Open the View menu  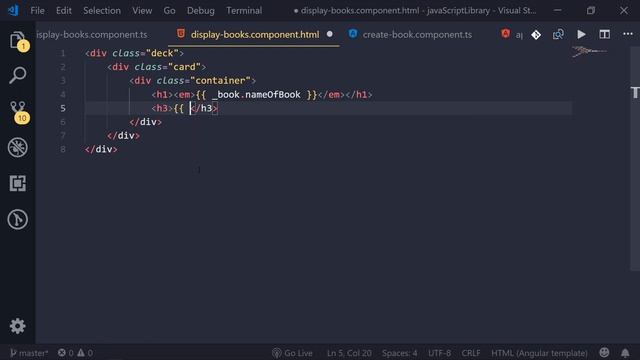pyautogui.click(x=142, y=11)
